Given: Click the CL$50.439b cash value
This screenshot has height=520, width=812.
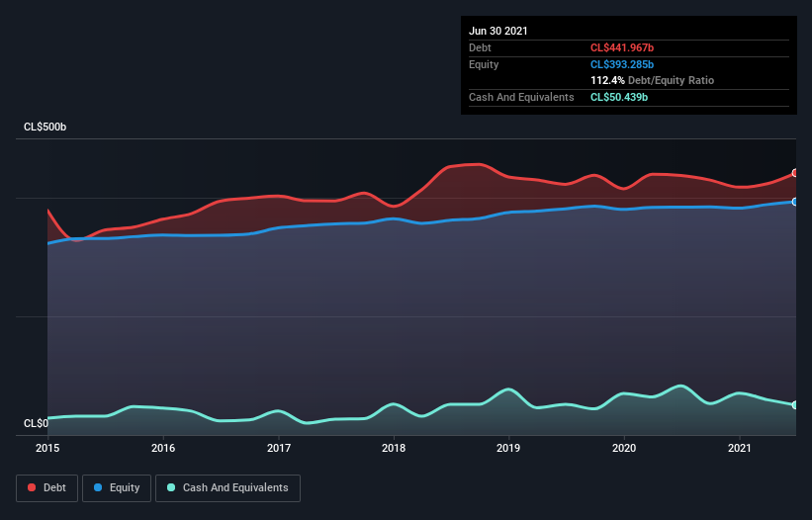Looking at the screenshot, I should [619, 97].
